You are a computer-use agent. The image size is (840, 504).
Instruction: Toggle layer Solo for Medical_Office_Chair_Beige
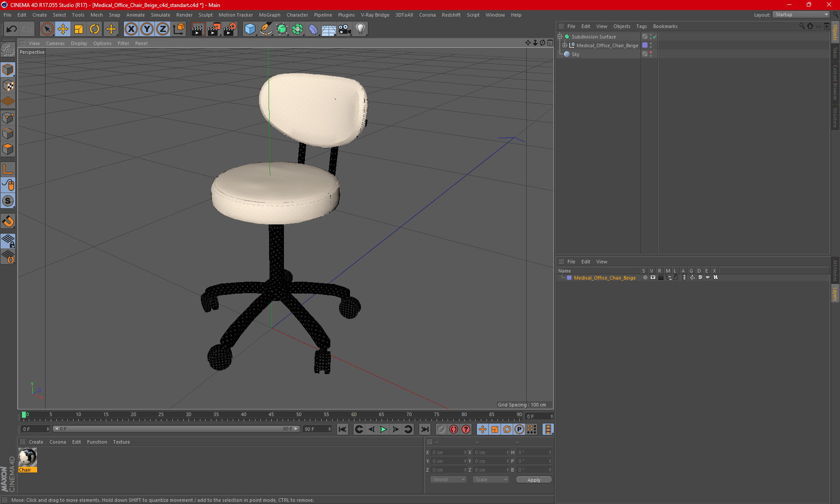[645, 277]
